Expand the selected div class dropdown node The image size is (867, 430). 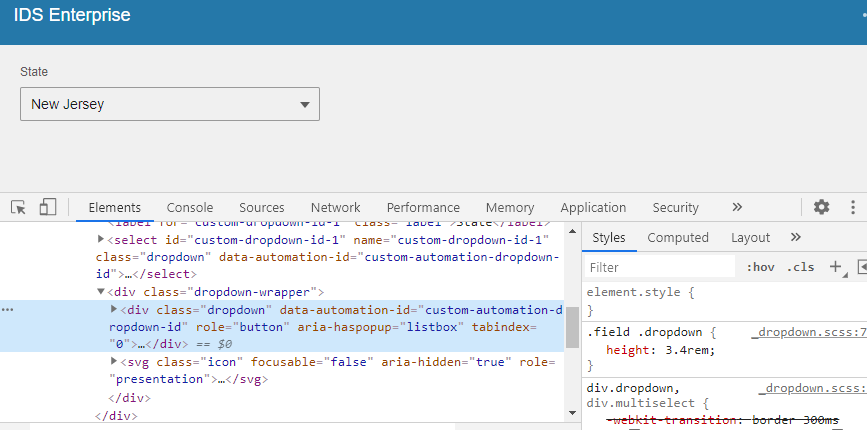pyautogui.click(x=114, y=310)
